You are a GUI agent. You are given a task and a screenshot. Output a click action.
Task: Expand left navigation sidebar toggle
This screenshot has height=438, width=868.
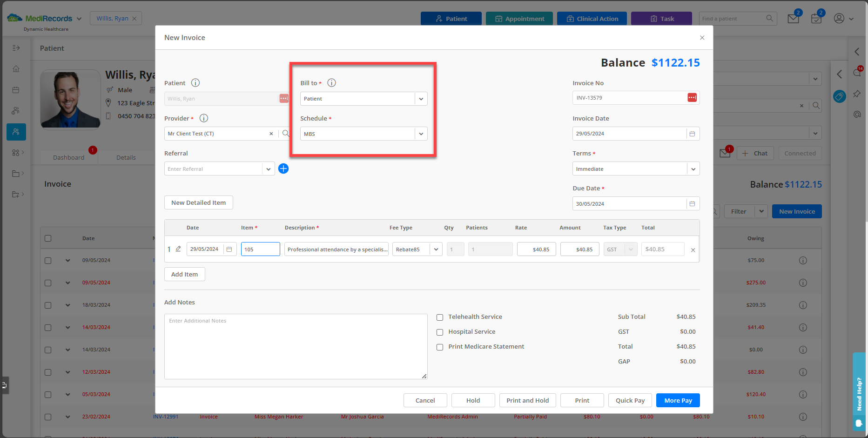pos(16,48)
